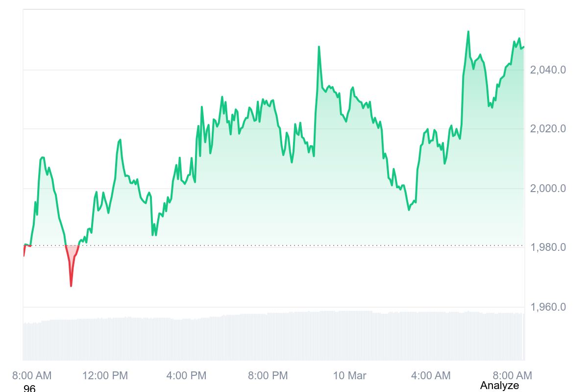588x392 pixels.
Task: Click the volume bars above 8:00 PM
Action: tap(268, 337)
